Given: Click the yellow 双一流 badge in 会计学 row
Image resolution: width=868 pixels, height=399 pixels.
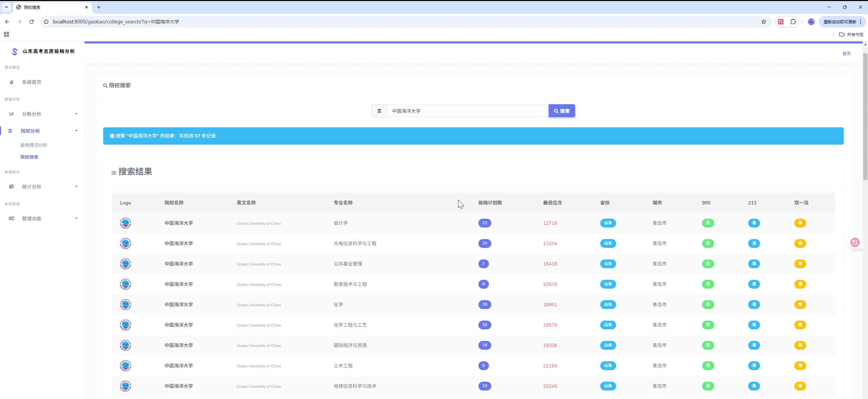Looking at the screenshot, I should (x=800, y=223).
